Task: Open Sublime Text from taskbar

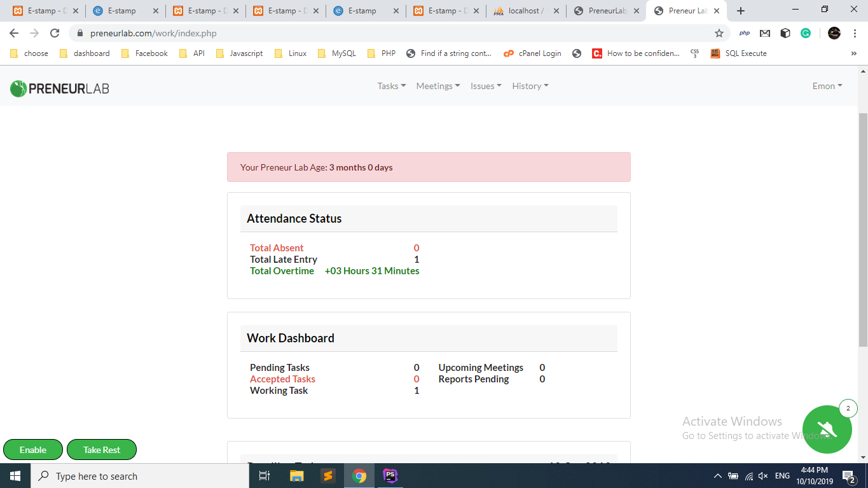Action: click(x=327, y=476)
